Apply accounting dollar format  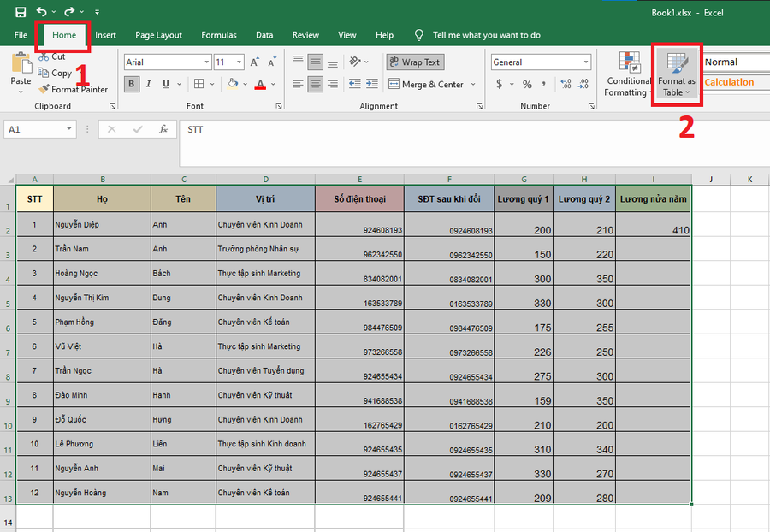[x=499, y=84]
